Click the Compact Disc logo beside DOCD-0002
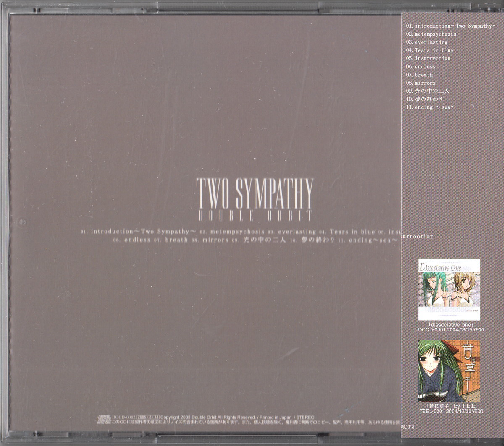 (105, 419)
